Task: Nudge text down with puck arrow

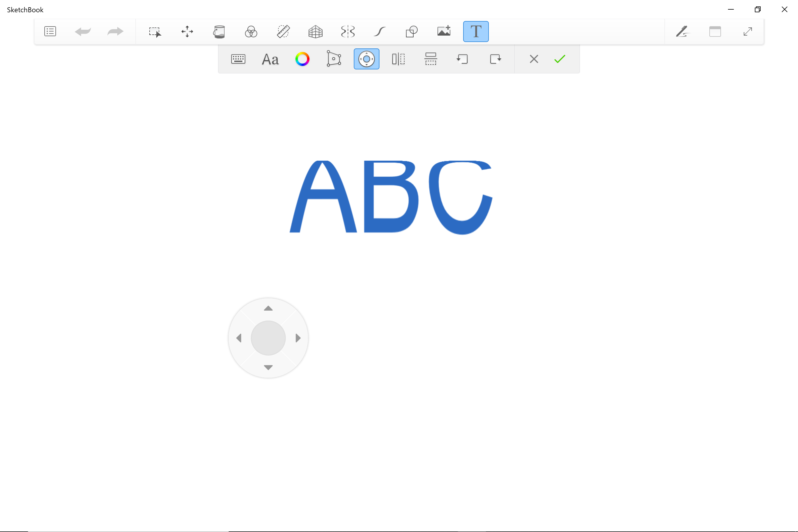Action: (x=268, y=367)
